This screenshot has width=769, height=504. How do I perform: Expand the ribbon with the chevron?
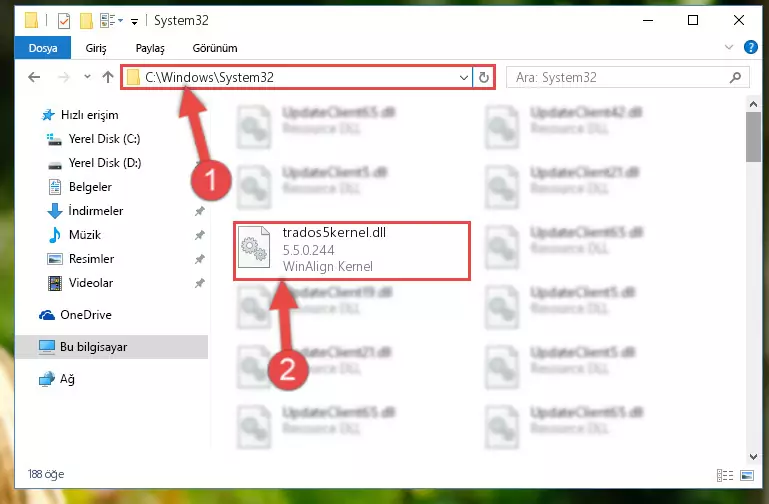729,47
